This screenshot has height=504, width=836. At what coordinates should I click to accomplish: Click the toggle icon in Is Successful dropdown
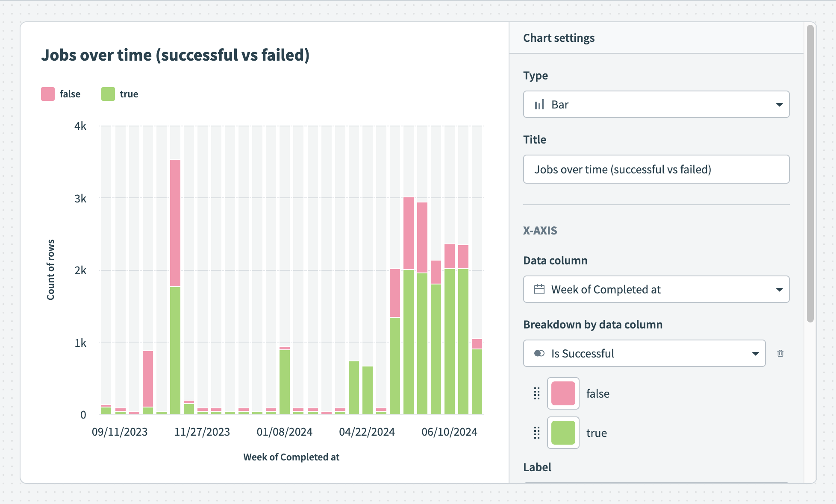coord(539,353)
